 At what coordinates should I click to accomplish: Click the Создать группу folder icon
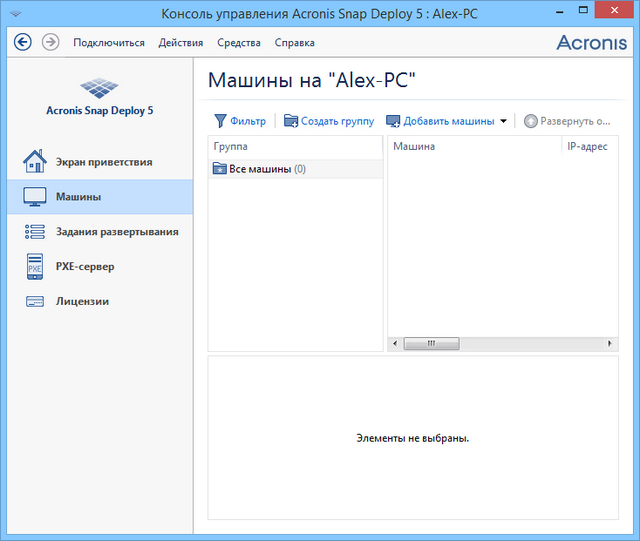pos(291,121)
